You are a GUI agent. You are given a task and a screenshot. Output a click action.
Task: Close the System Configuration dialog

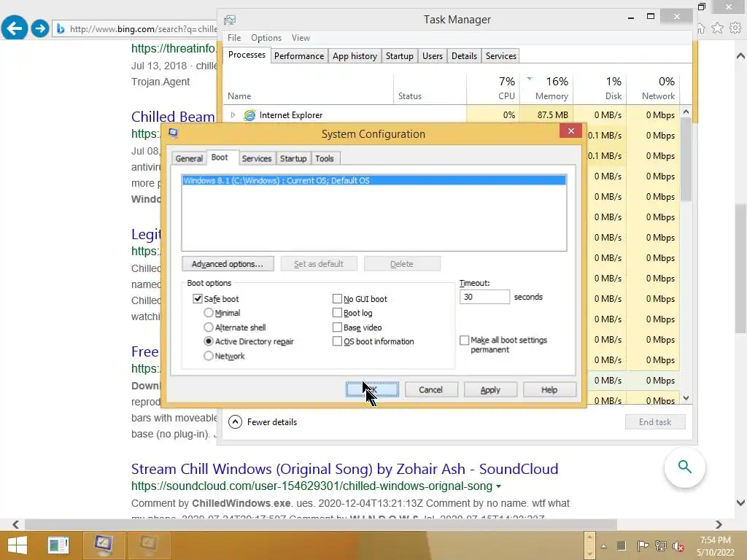click(570, 131)
